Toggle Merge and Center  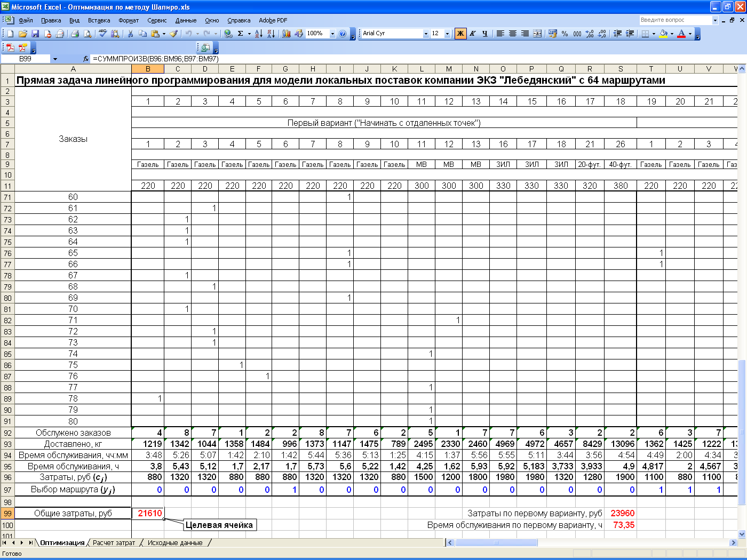(537, 34)
